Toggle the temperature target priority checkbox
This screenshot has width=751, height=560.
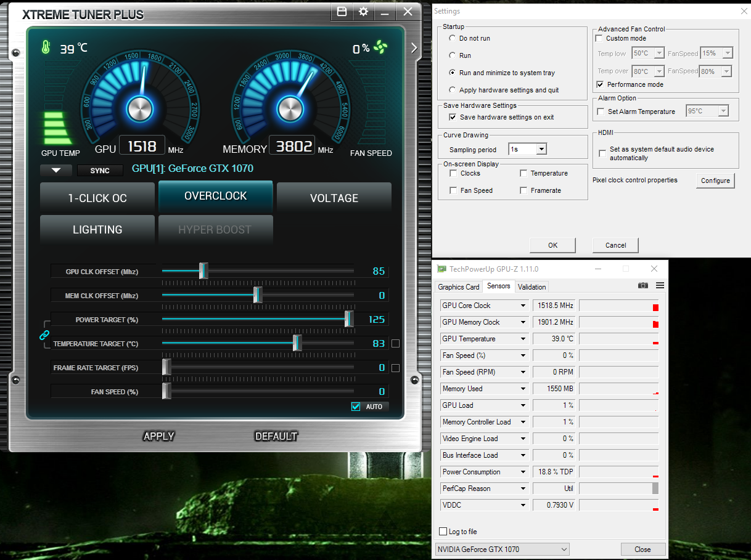point(396,344)
